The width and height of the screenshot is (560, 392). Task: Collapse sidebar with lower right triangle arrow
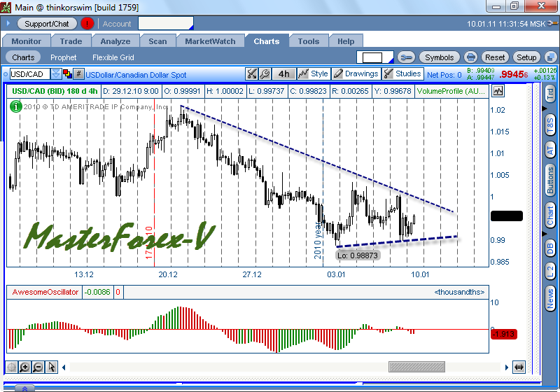[x=545, y=234]
